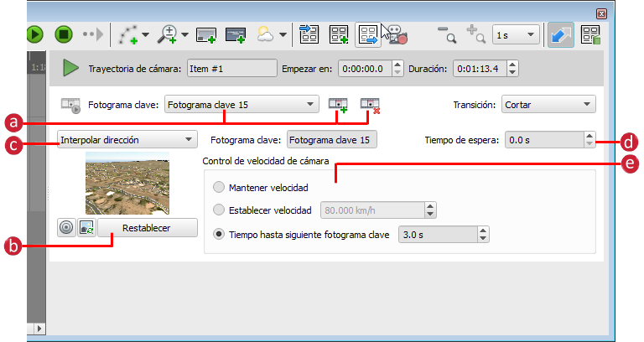Edit the Trayectoria de cámara name field
This screenshot has width=644, height=342.
tap(232, 69)
